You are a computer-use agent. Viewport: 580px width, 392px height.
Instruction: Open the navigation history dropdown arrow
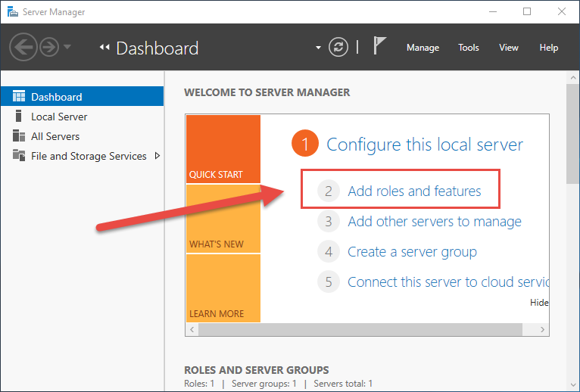(x=67, y=47)
